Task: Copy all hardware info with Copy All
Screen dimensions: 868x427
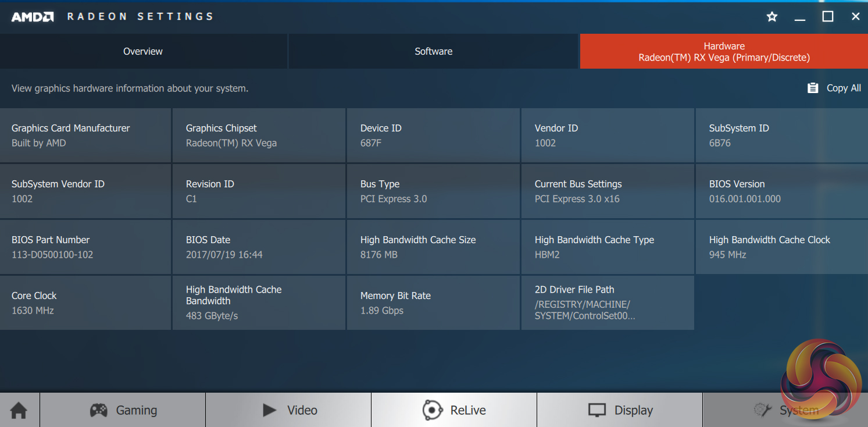Action: tap(834, 88)
